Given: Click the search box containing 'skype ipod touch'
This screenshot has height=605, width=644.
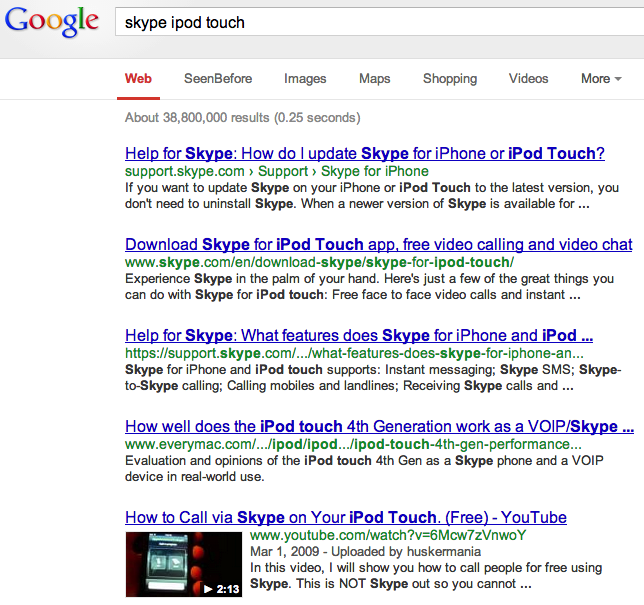Looking at the screenshot, I should tap(380, 22).
